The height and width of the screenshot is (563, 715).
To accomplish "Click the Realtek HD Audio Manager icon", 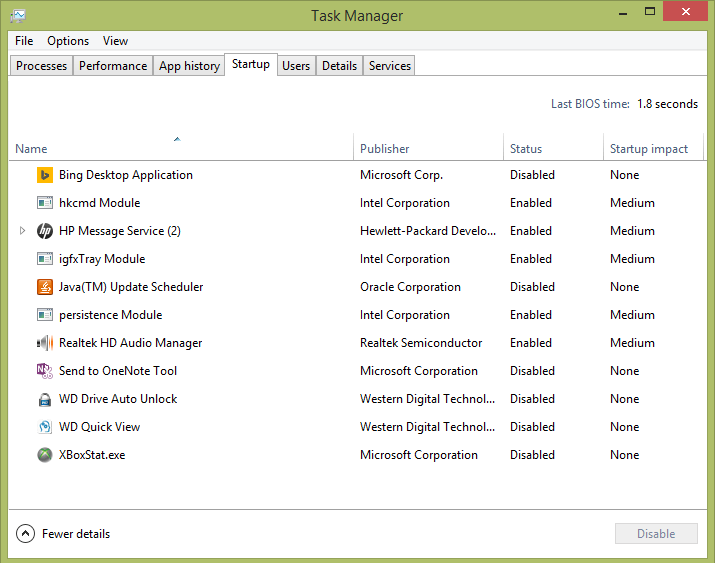I will click(x=45, y=343).
